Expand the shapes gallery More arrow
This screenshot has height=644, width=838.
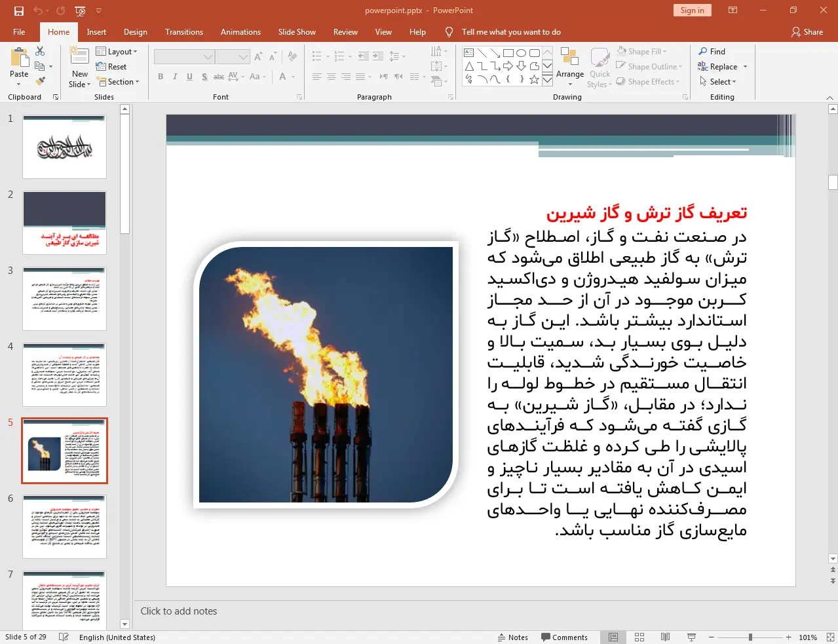[548, 79]
